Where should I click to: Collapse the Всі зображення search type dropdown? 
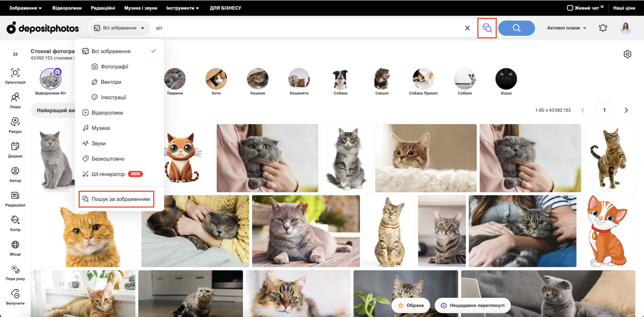(119, 28)
